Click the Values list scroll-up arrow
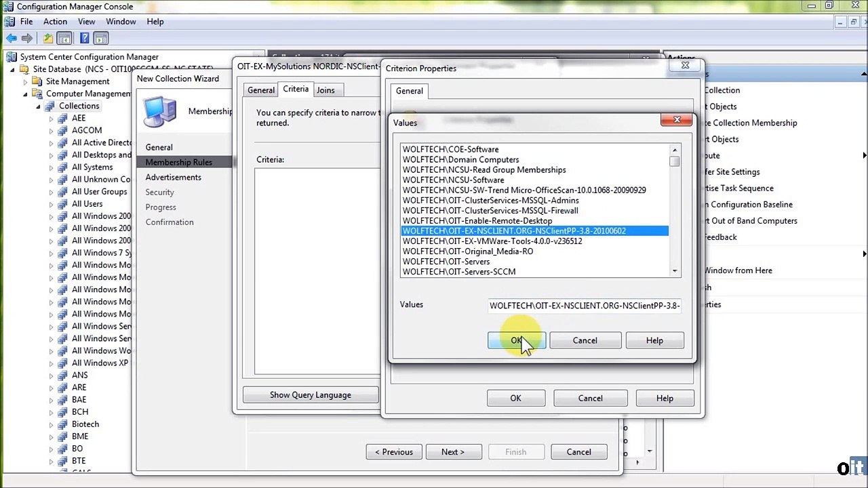This screenshot has width=868, height=488. [675, 150]
